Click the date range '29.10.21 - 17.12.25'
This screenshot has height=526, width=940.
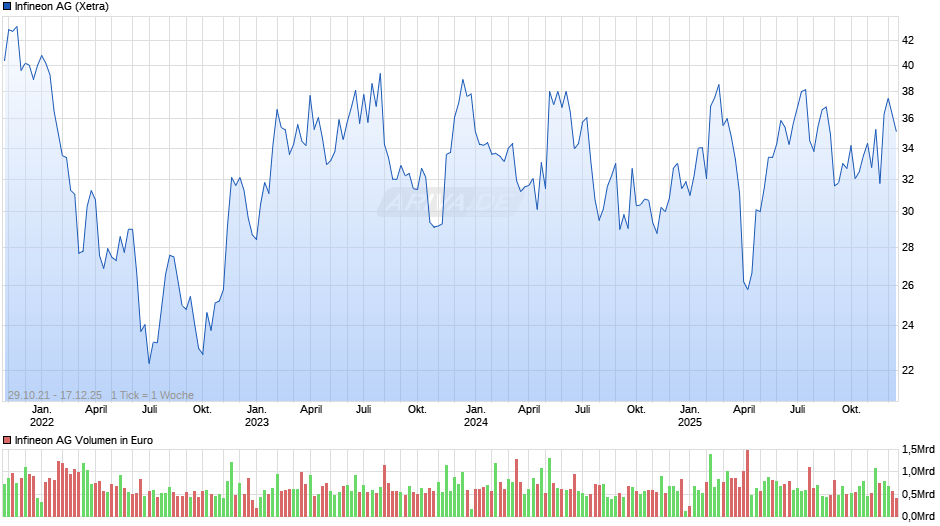[x=55, y=395]
